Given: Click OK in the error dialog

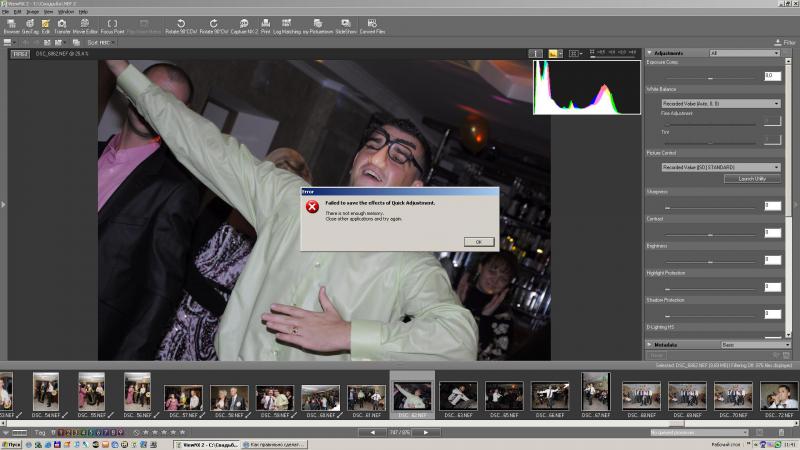Looking at the screenshot, I should [x=479, y=242].
